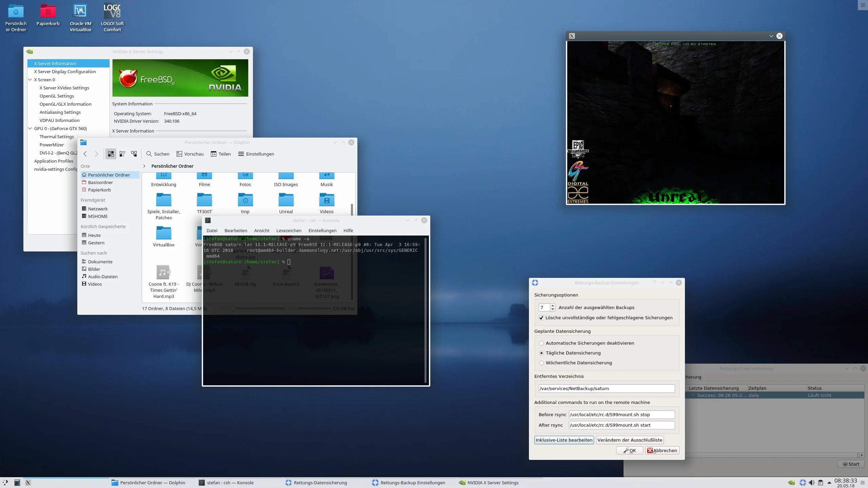The image size is (868, 488).
Task: Click Teilen split view in Dolphin
Action: pyautogui.click(x=221, y=154)
